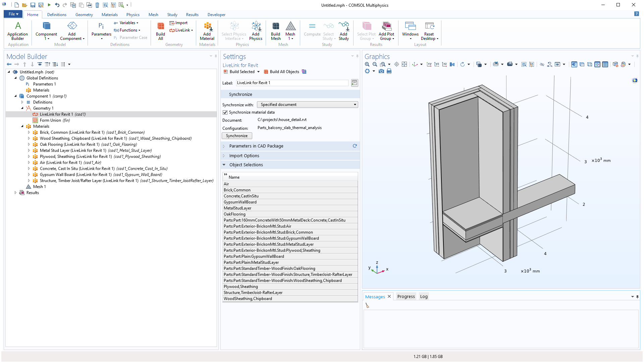
Task: Click the Print icon in the Graphics toolbar
Action: point(389,71)
